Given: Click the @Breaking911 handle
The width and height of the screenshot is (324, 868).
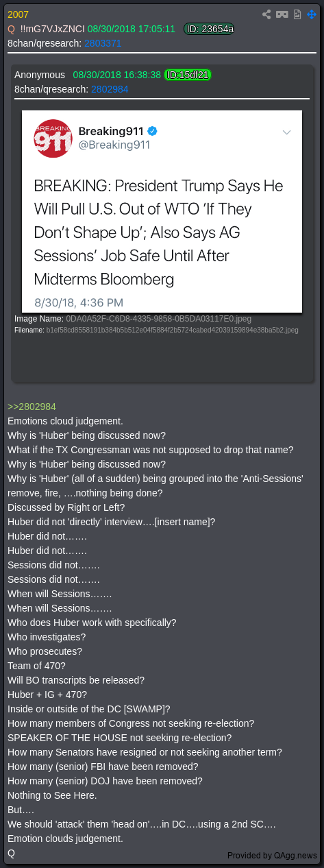Looking at the screenshot, I should [x=114, y=145].
